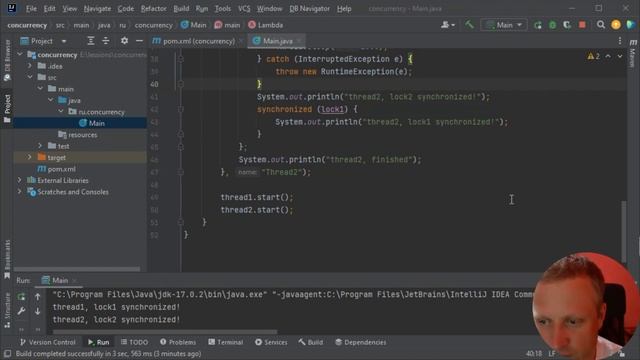Viewport: 640px width, 360px height.
Task: Open the Refactor menu
Action: [153, 9]
